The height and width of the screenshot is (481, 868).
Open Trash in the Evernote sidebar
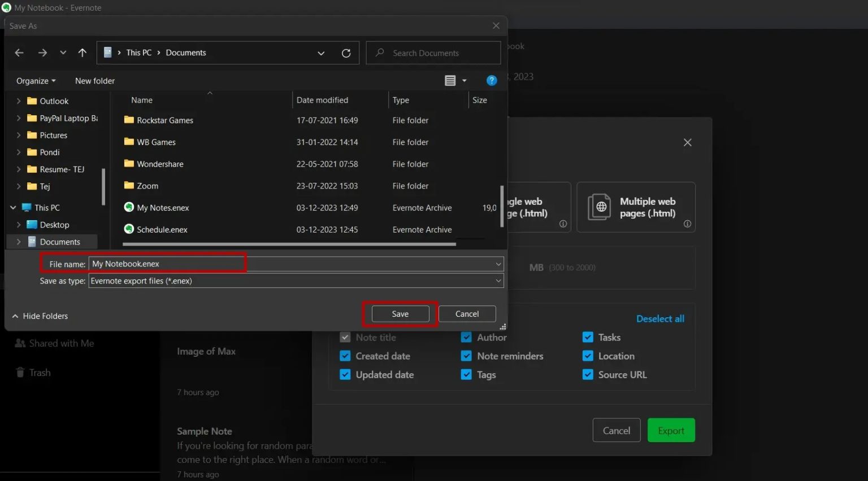(x=39, y=372)
